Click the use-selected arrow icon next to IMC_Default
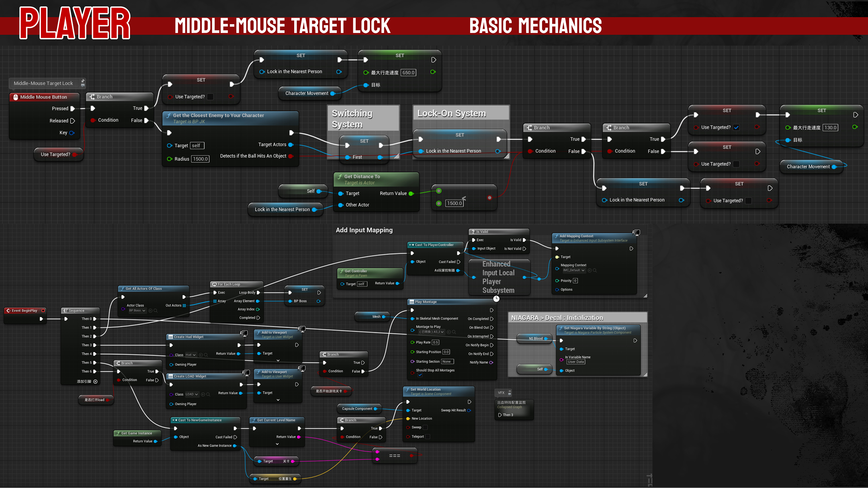 point(590,270)
